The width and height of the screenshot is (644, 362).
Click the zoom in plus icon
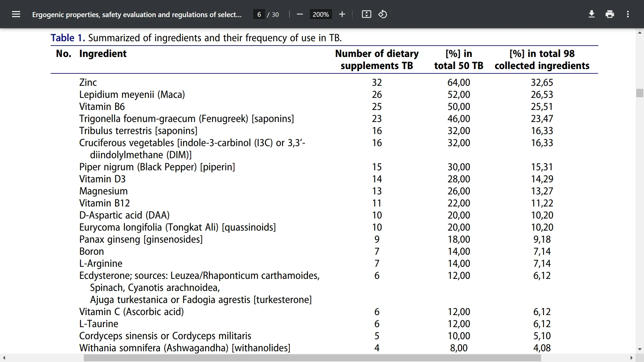pos(342,14)
